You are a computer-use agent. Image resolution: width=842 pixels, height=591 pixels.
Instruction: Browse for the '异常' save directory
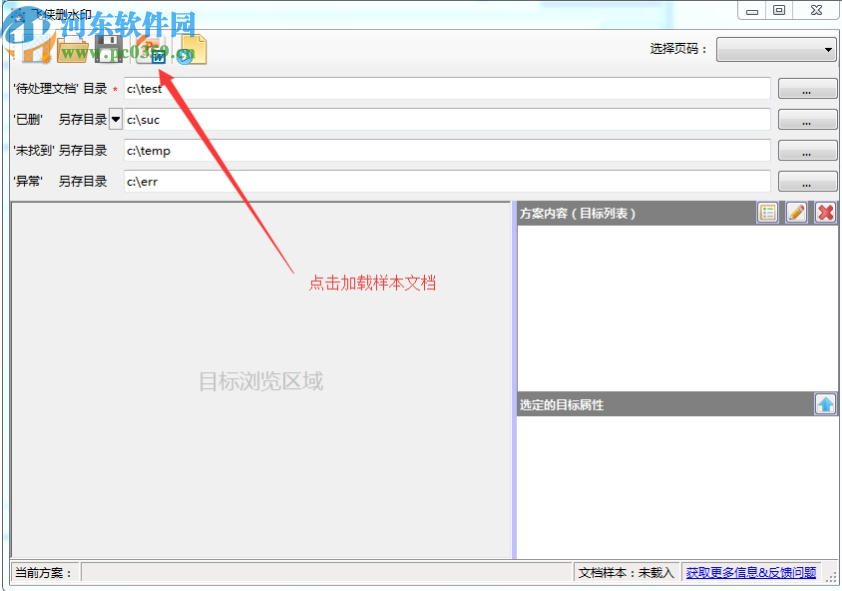807,181
